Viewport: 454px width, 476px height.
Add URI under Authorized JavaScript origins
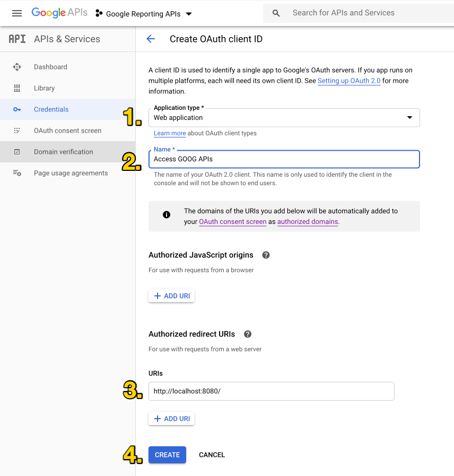click(171, 296)
